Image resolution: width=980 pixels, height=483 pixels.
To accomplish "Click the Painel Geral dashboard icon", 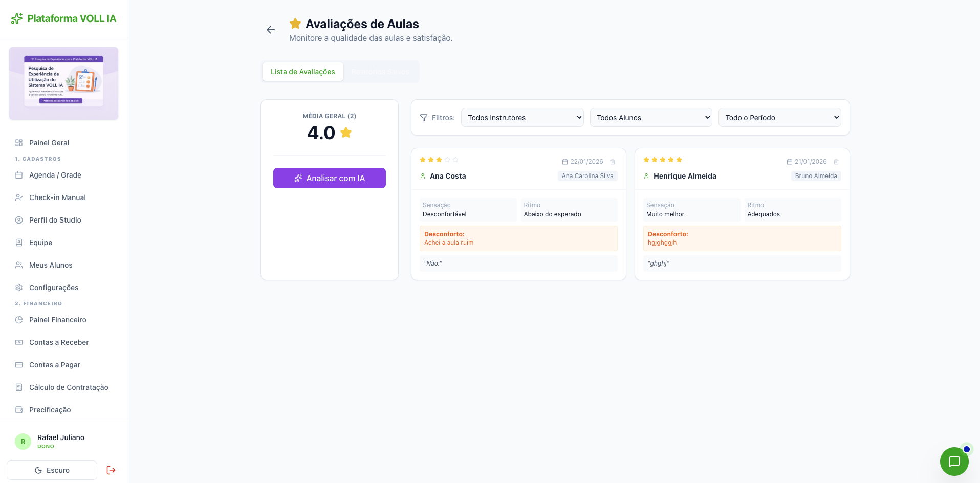I will [x=19, y=143].
